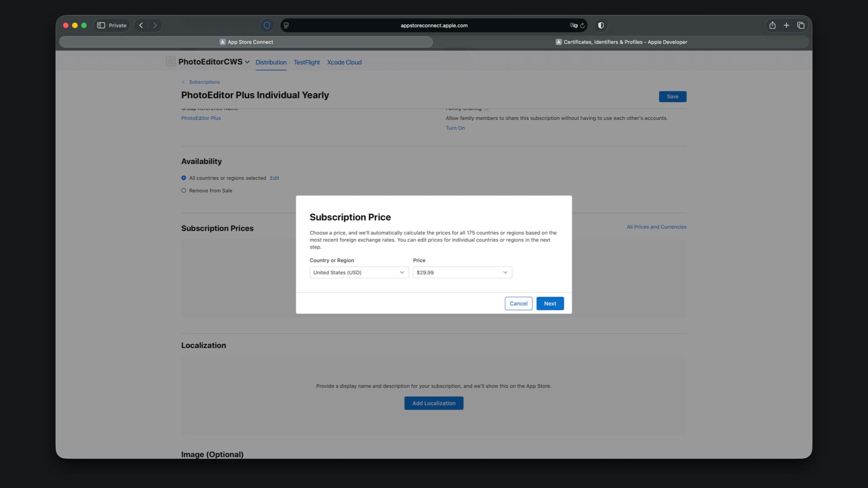Click the Safari sidebar toggle icon
This screenshot has width=868, height=488.
[x=101, y=25]
